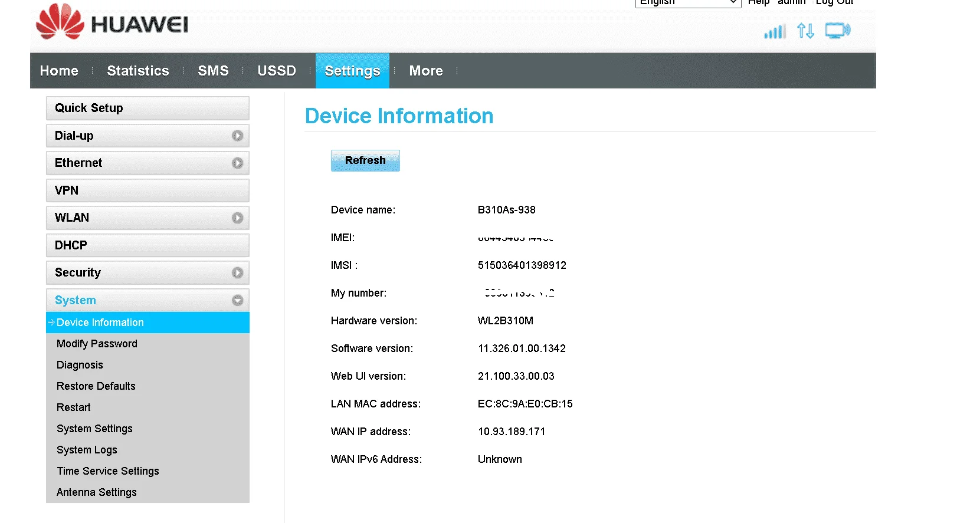Open Antenna Settings

point(97,492)
